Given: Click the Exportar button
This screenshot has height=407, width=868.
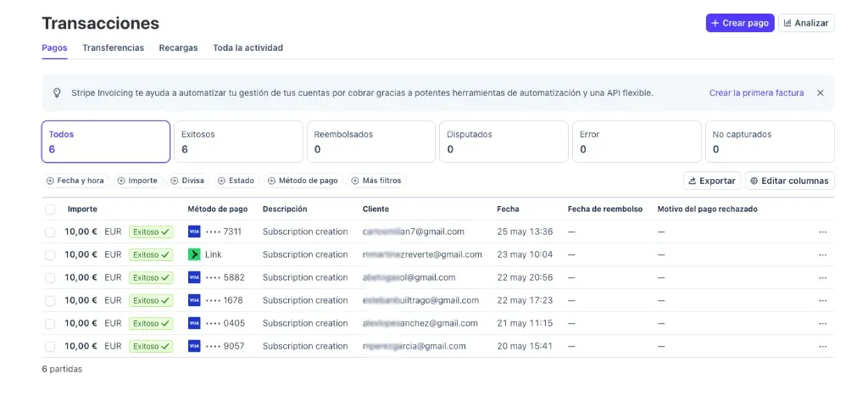Looking at the screenshot, I should click(x=712, y=181).
